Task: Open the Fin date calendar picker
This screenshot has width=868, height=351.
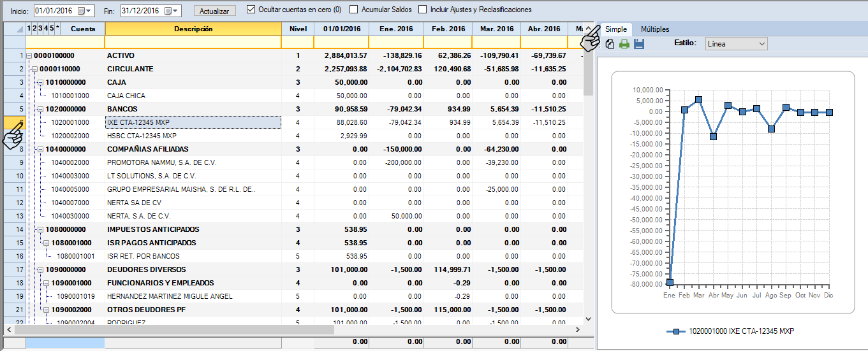Action: (175, 11)
